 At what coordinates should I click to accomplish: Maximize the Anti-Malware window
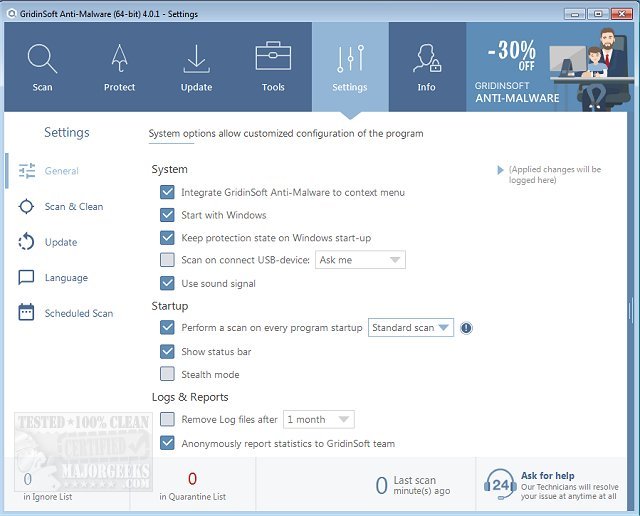tap(598, 14)
